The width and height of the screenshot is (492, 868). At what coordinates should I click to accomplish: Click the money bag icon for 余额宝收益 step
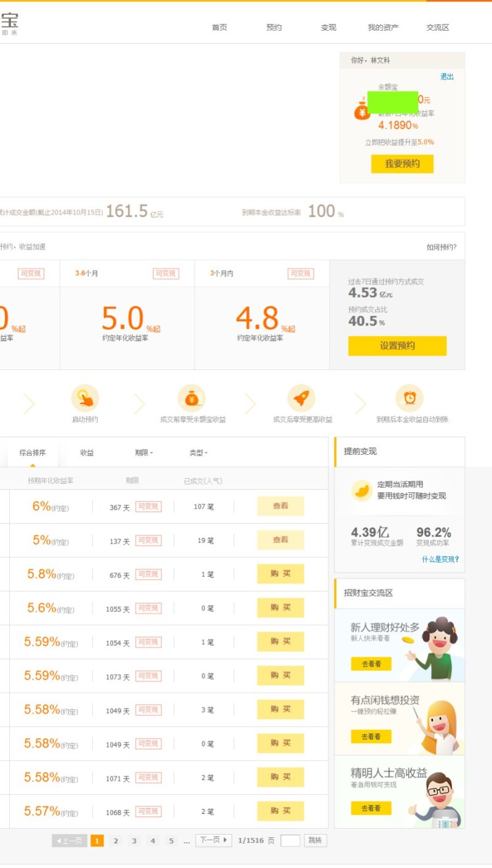click(x=192, y=398)
